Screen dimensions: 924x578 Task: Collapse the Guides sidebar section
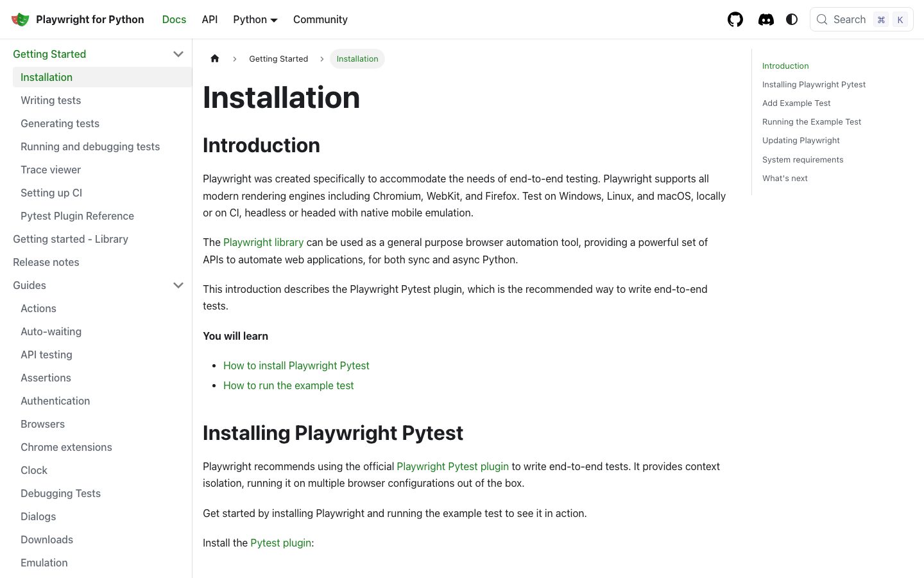pyautogui.click(x=178, y=285)
